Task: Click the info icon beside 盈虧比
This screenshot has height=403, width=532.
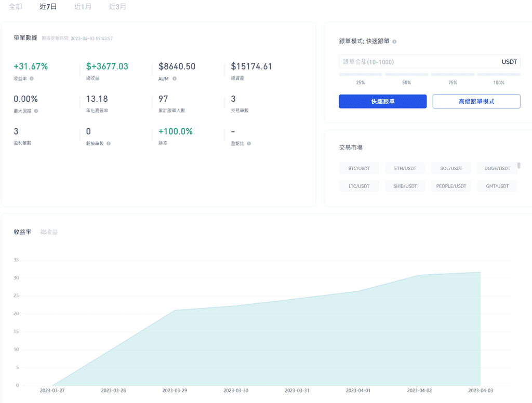Action: [x=249, y=143]
